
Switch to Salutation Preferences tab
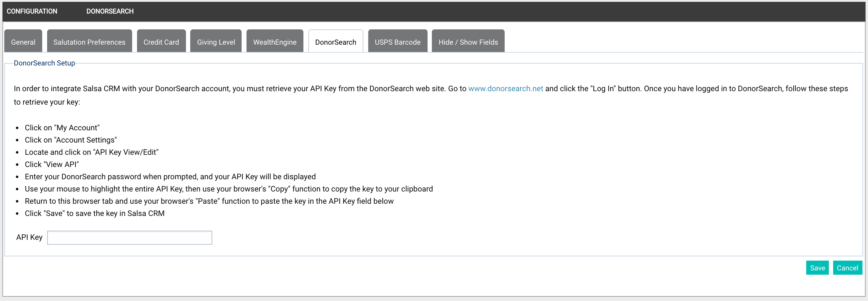[89, 41]
